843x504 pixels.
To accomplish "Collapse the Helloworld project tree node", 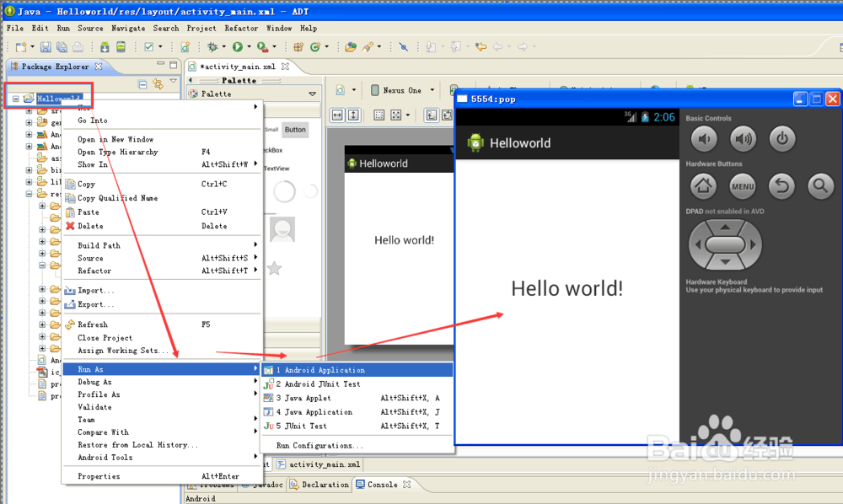I will [15, 99].
